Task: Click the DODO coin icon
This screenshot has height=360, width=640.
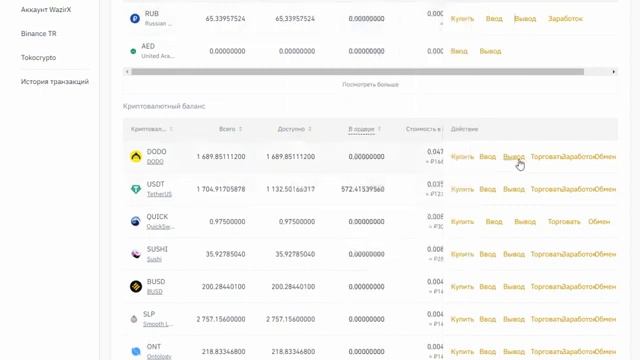Action: point(136,156)
